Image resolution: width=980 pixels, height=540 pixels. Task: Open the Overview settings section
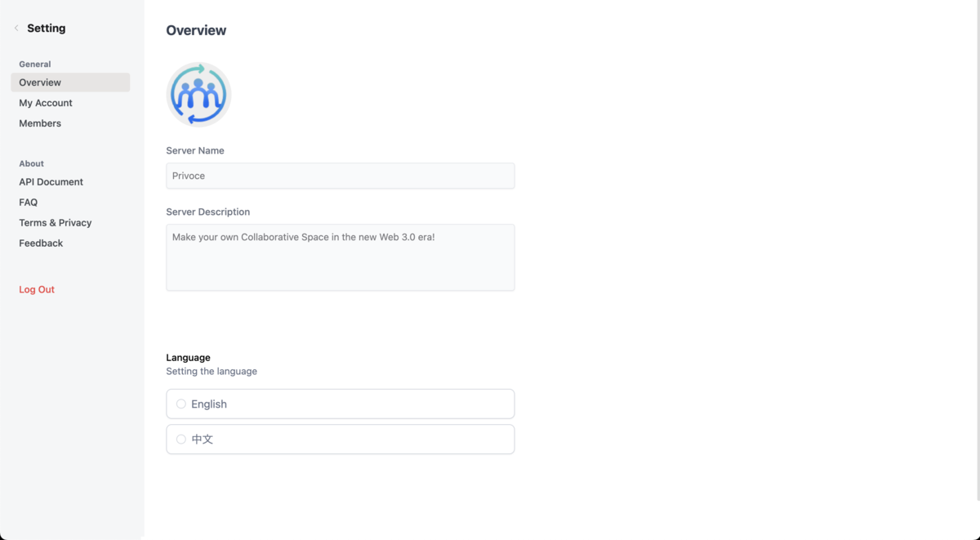(x=70, y=83)
